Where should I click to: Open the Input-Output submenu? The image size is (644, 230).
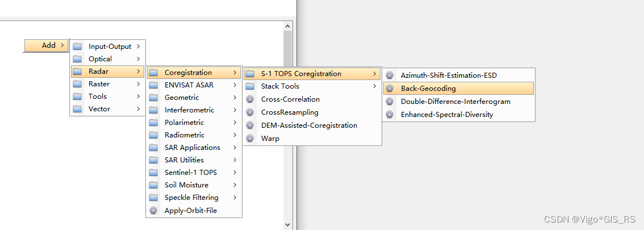[107, 47]
